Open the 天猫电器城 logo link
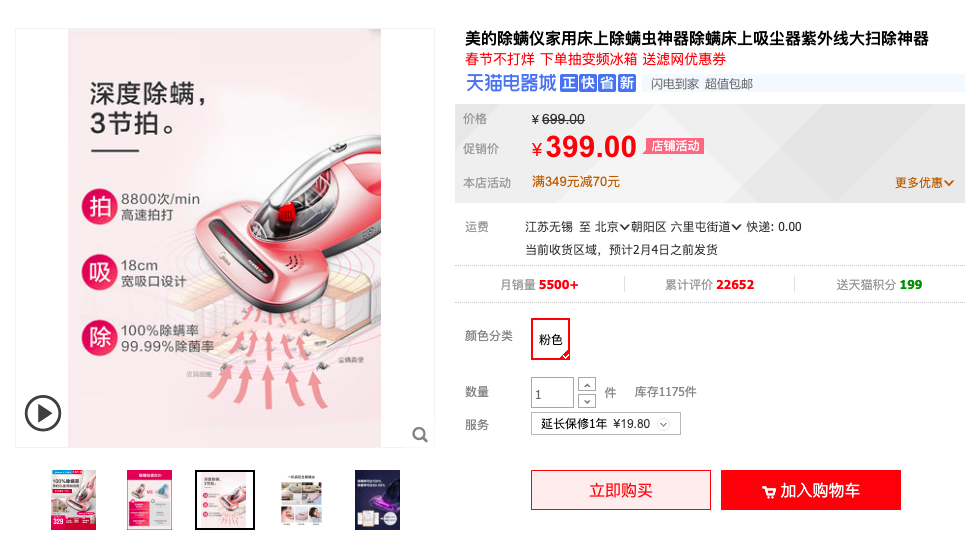 pyautogui.click(x=511, y=83)
